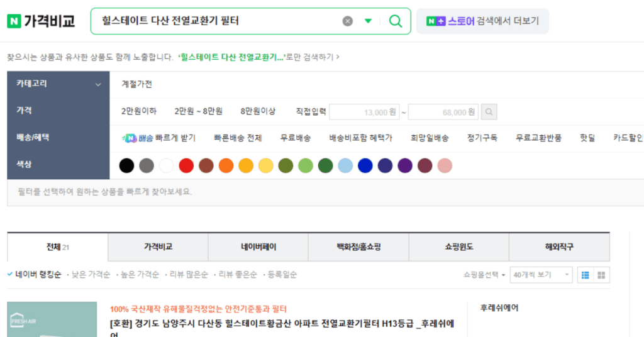Open the search suggestions dropdown arrow
The height and width of the screenshot is (337, 644).
[x=368, y=21]
